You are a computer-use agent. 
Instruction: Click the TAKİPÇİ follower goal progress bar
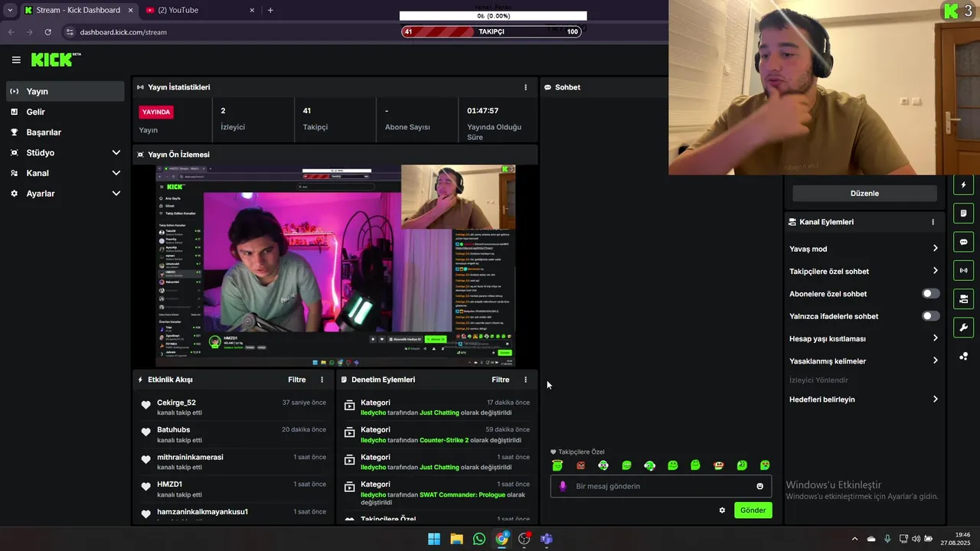492,31
